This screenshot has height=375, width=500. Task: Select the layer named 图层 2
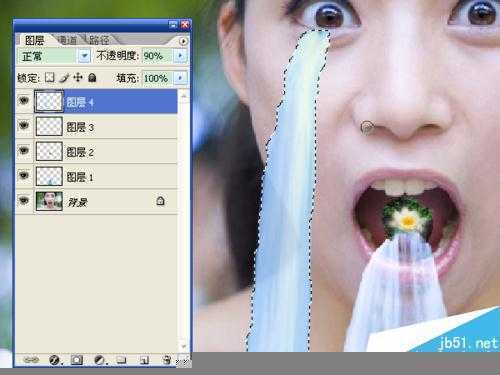tap(80, 152)
